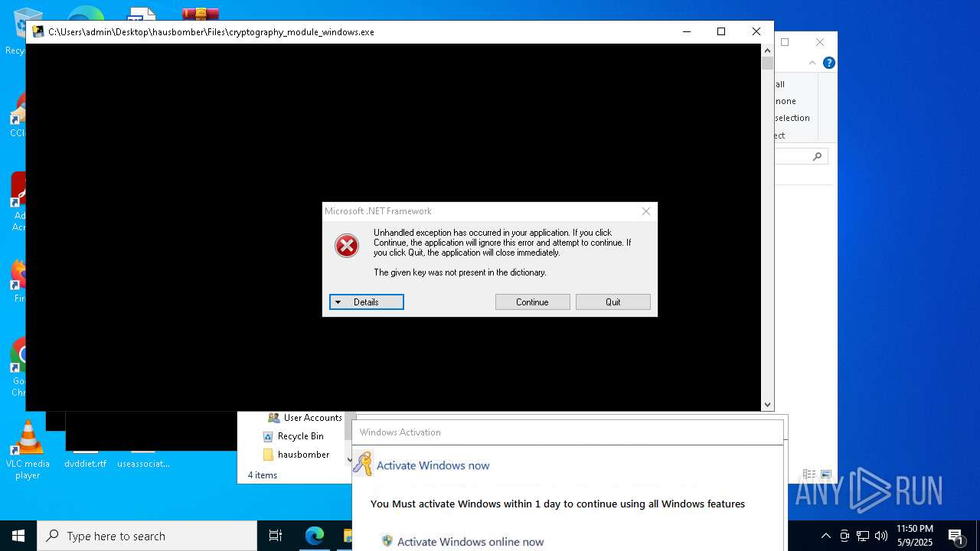
Task: Click the '4 items' status bar text
Action: point(263,475)
